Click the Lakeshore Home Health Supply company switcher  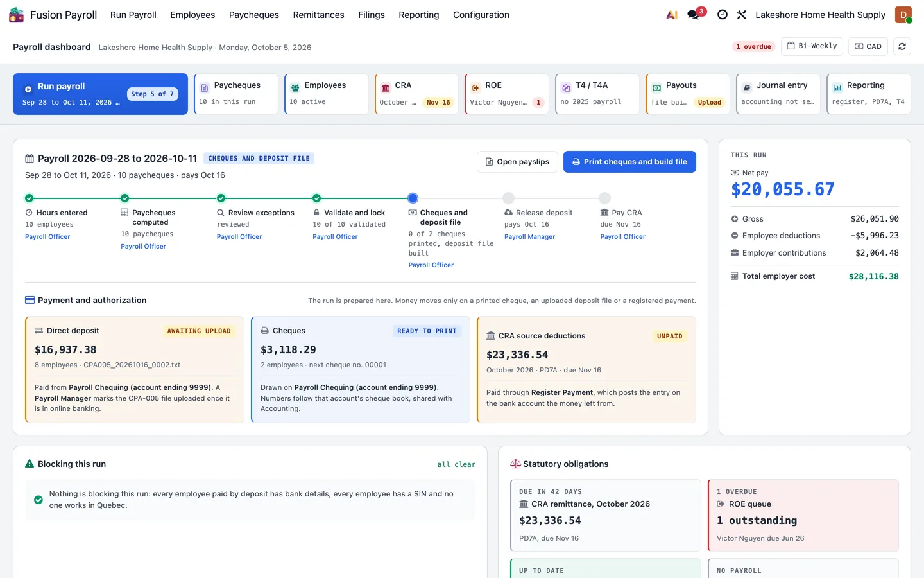[x=821, y=15]
